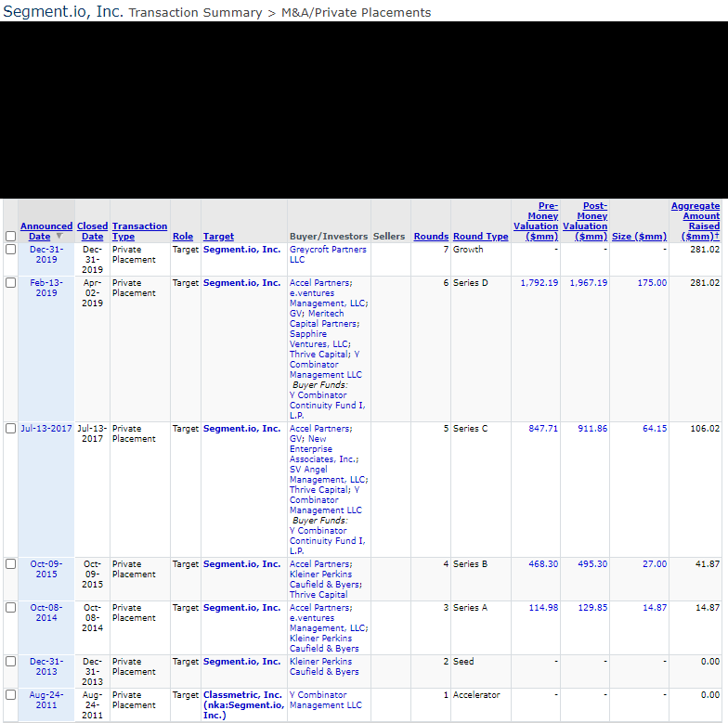The image size is (728, 723).
Task: Sort by Pre-Money Valuation header
Action: pos(536,221)
